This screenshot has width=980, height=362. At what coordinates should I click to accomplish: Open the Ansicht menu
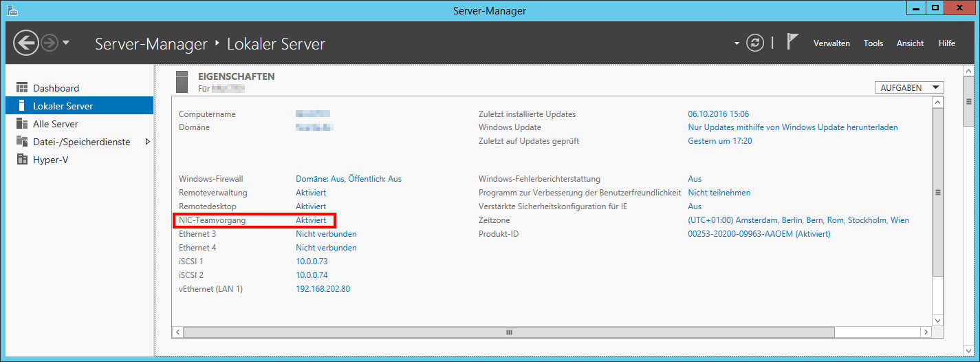(910, 43)
